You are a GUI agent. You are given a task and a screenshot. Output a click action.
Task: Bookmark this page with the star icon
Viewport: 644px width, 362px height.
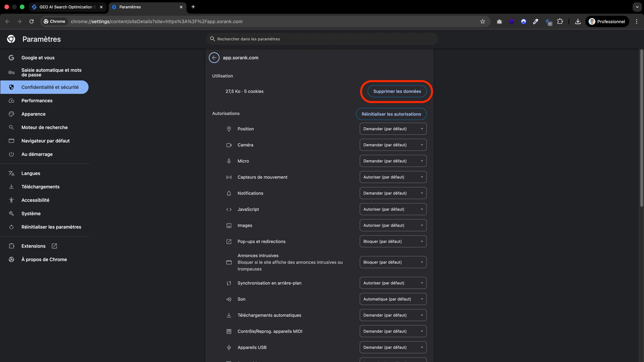[x=482, y=21]
